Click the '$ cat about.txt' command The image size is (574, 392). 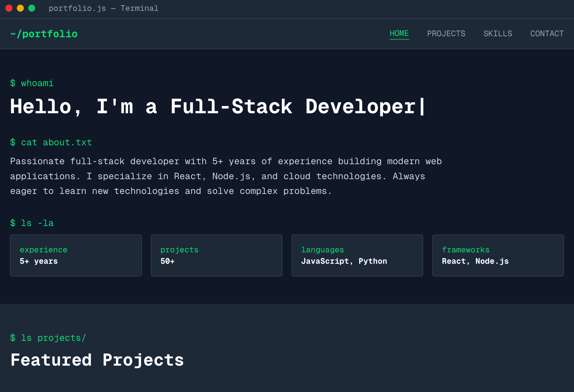tap(51, 142)
